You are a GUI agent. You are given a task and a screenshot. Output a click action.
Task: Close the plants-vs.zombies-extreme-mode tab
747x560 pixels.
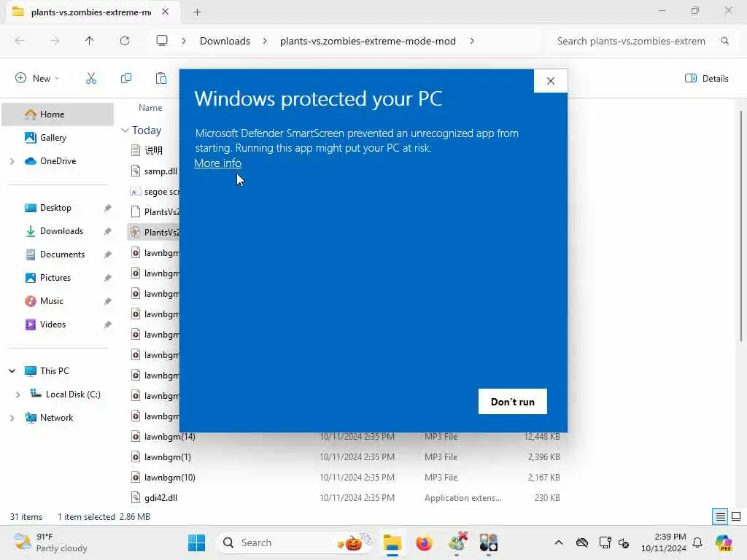point(166,12)
